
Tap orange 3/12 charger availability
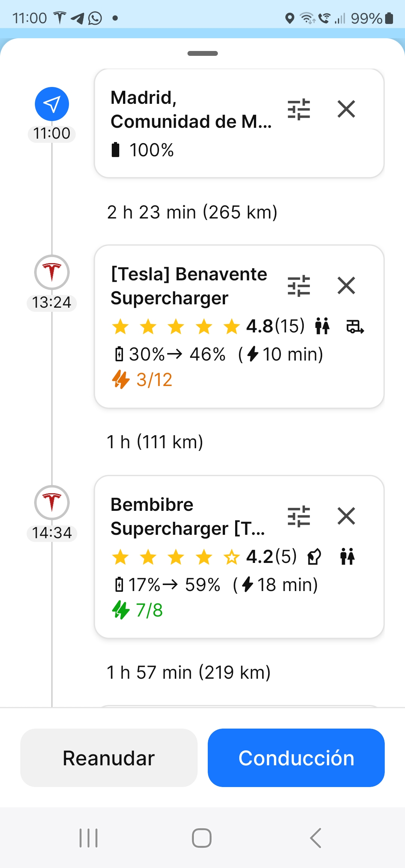pos(142,380)
